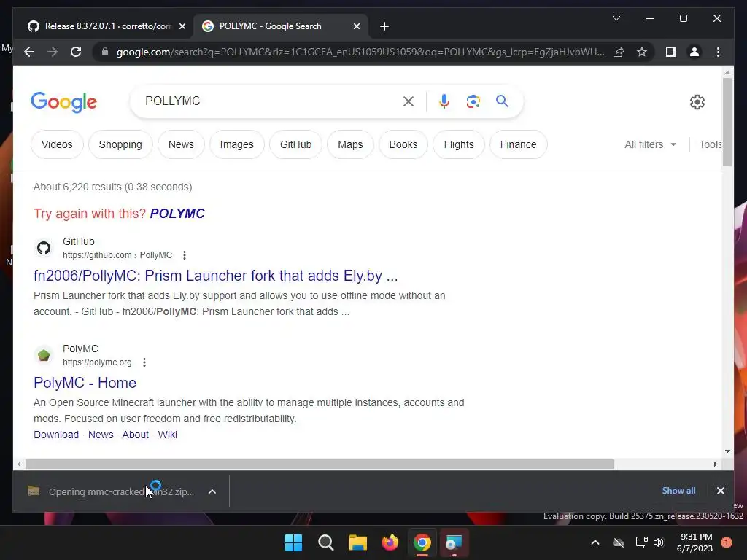This screenshot has height=560, width=747.
Task: Open clock and date 9:31 PM
Action: 695,542
